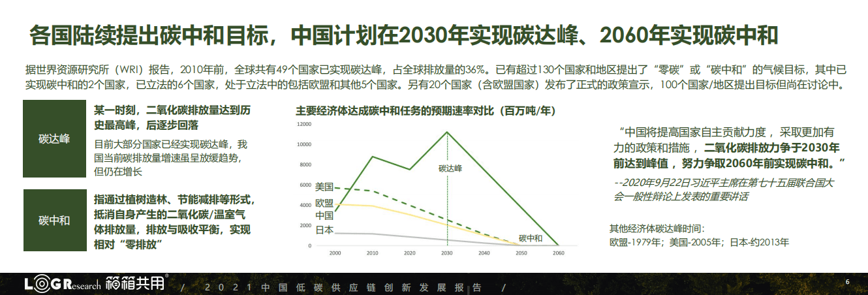The image size is (868, 295).
Task: Click the line 欧盟-1979年；美国-2005年；日本-约2013年
Action: click(699, 242)
